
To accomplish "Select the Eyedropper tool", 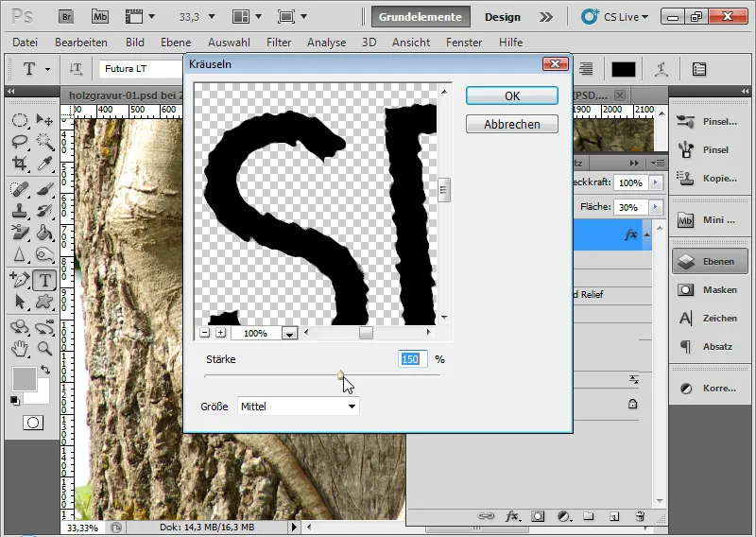I will click(x=44, y=164).
